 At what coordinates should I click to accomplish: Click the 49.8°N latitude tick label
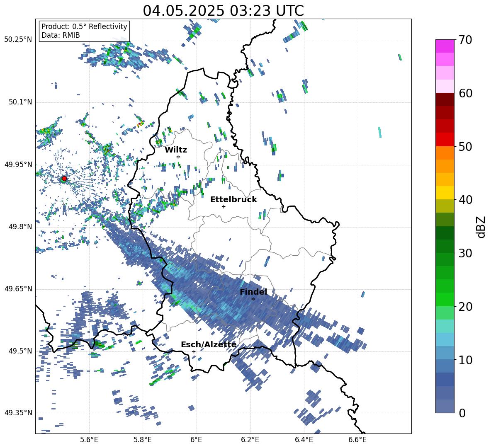point(20,227)
